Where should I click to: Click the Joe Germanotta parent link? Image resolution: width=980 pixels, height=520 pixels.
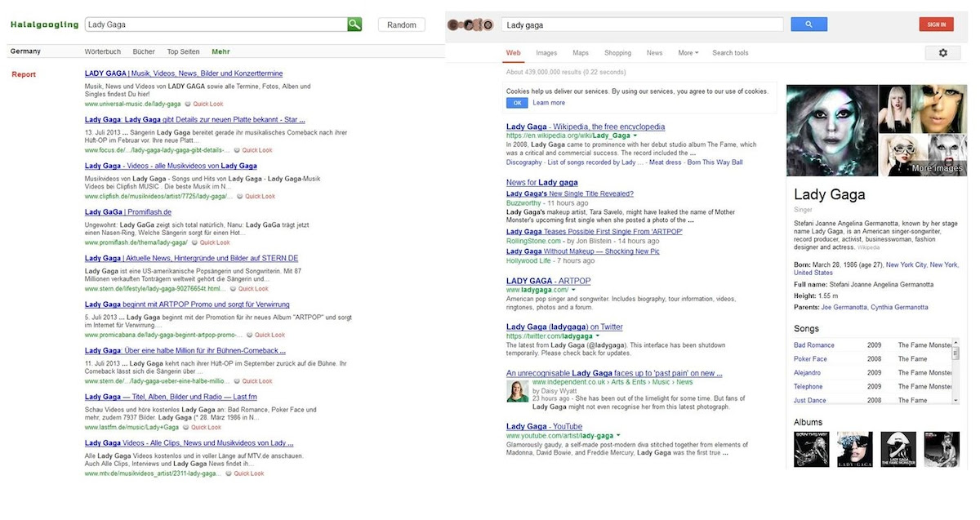click(x=844, y=307)
